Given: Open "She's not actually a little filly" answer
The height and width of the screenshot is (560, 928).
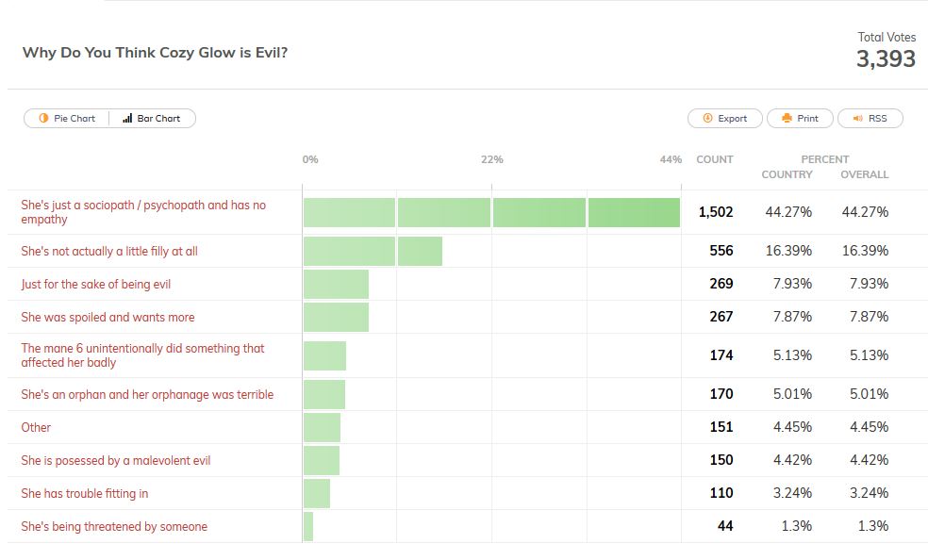Looking at the screenshot, I should 109,252.
